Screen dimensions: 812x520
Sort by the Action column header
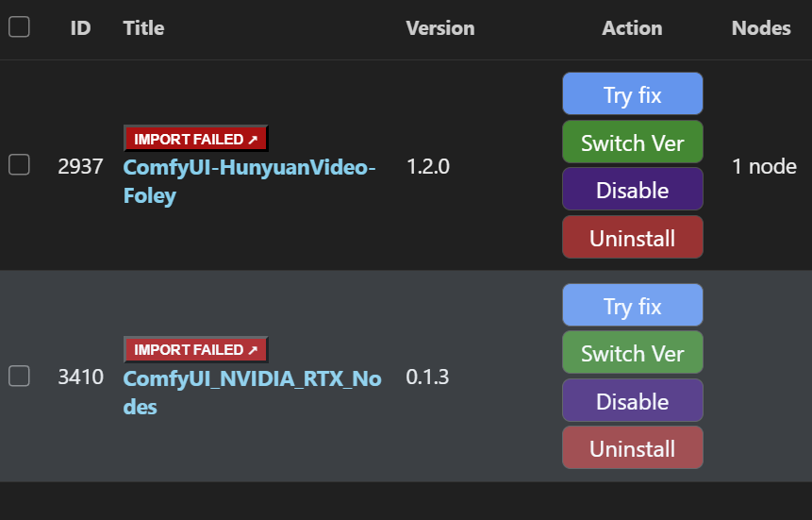632,28
